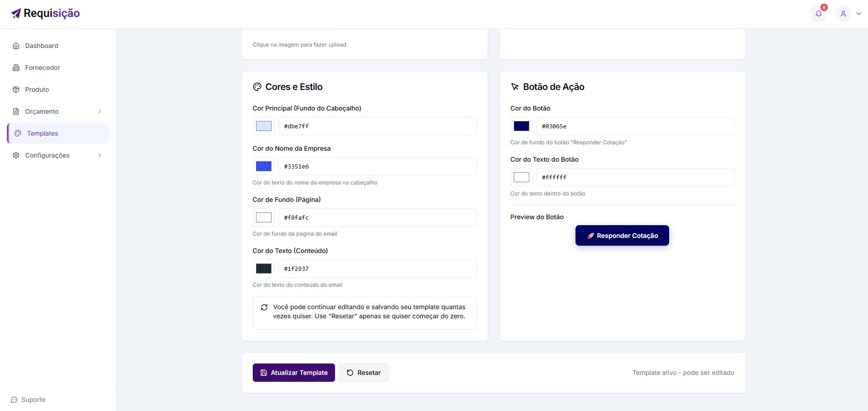Pick the Cor do Nome da Empresa swatch

(264, 166)
